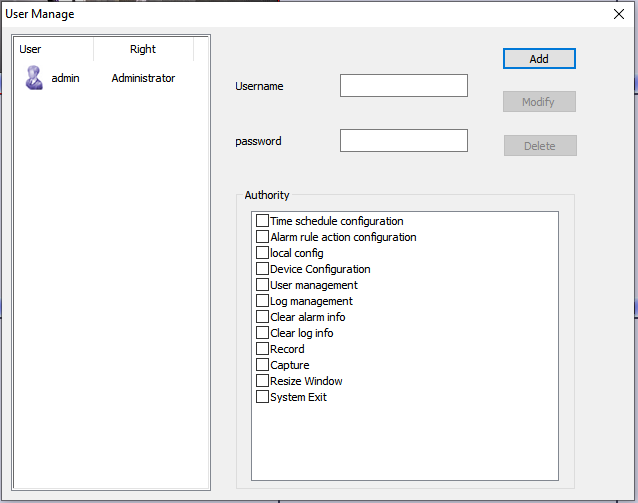The height and width of the screenshot is (503, 638).
Task: Sort list by the Right column header
Action: point(143,49)
